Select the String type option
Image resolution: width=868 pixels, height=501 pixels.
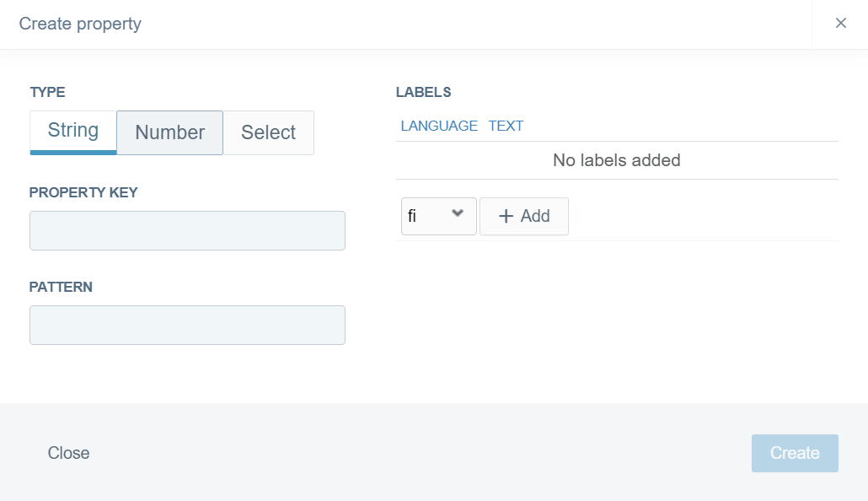(73, 132)
